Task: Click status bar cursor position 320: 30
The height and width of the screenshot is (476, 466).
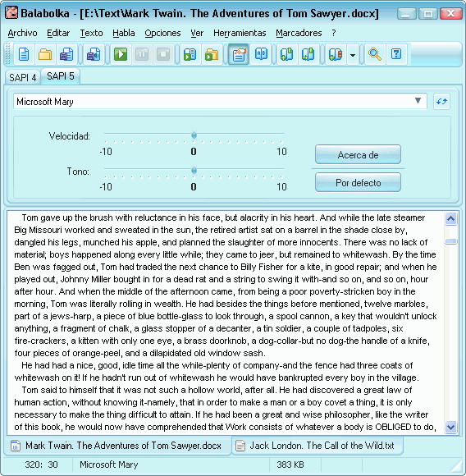Action: [x=41, y=465]
